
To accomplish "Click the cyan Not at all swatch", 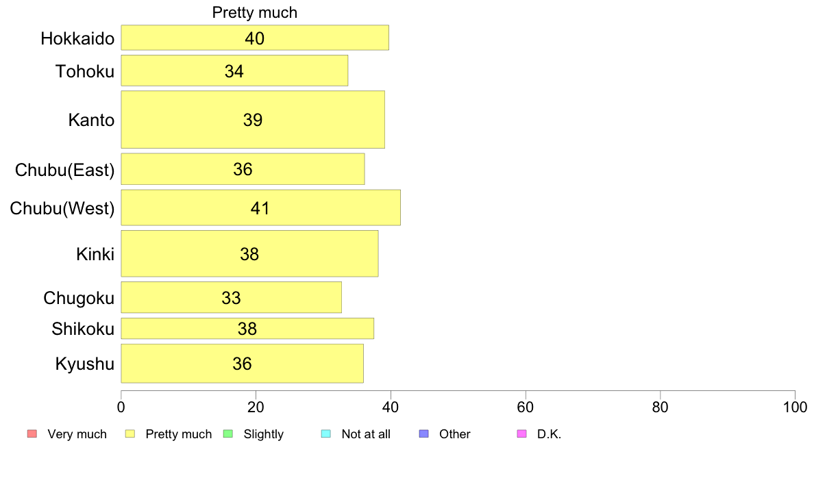I will click(x=326, y=434).
